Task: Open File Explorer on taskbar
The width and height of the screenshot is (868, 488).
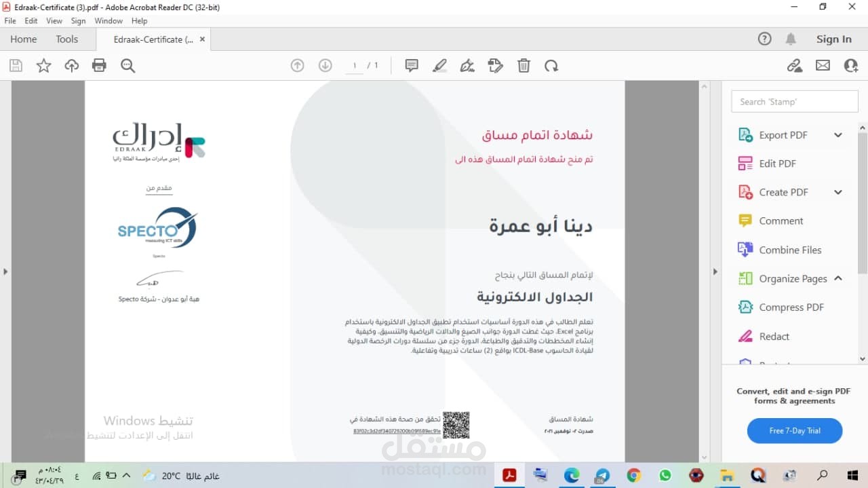Action: pos(727,476)
